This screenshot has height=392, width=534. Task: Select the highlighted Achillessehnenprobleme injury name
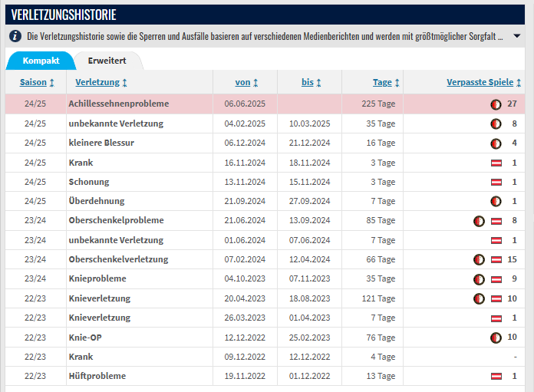pyautogui.click(x=118, y=104)
